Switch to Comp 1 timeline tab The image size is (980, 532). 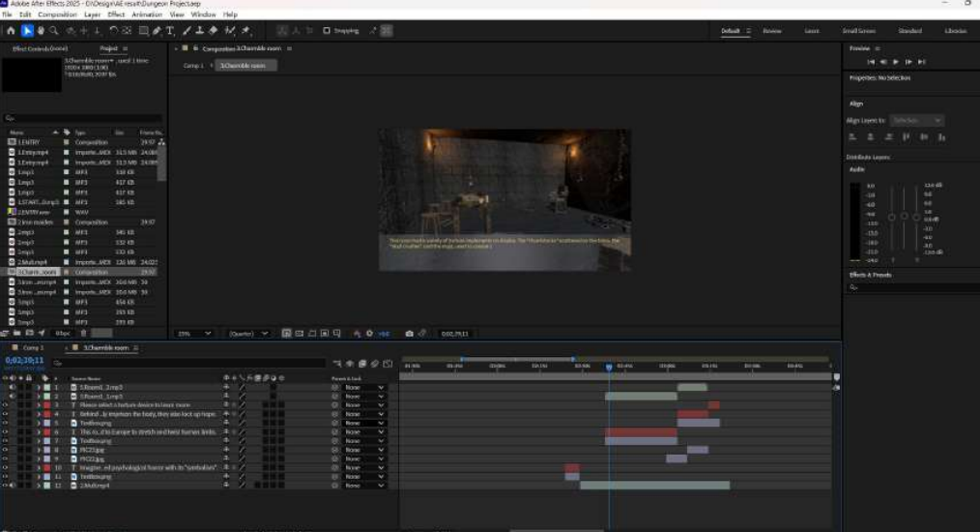(x=33, y=347)
